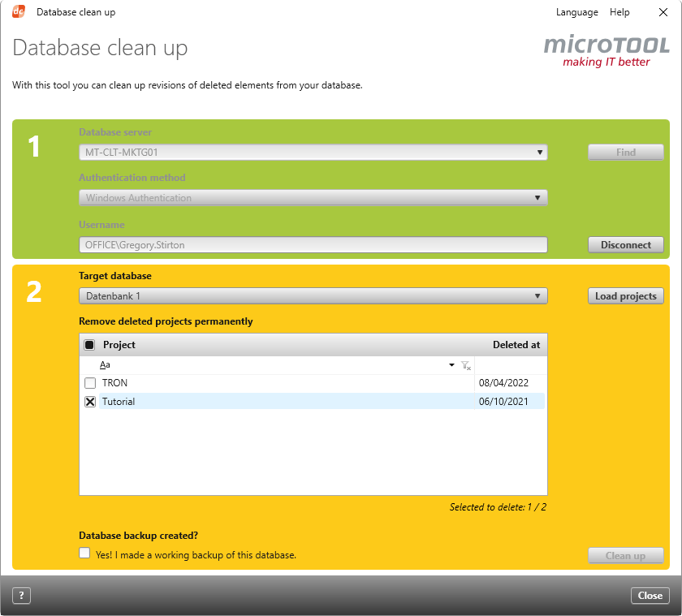This screenshot has height=616, width=682.
Task: Sort by the Deleted at column header
Action: pos(516,344)
